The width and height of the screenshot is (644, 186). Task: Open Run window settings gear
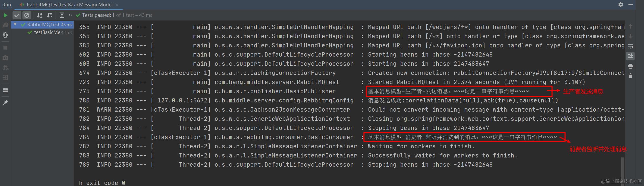(621, 5)
